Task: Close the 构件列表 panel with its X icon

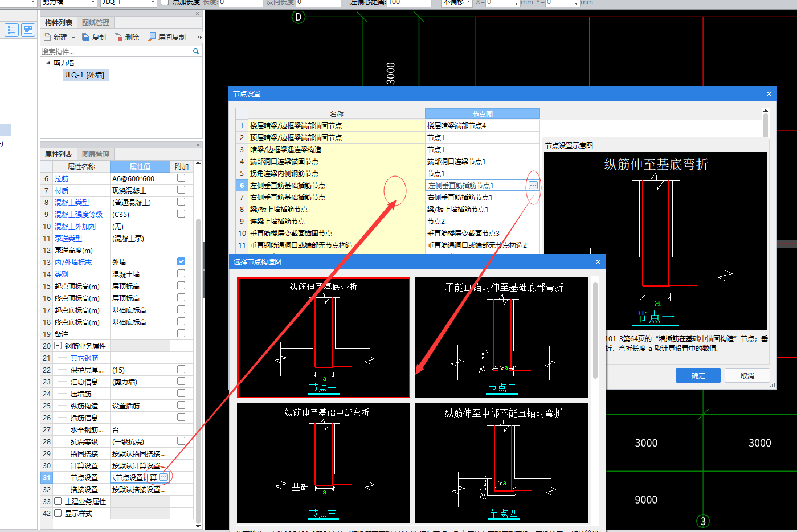Action: [x=198, y=13]
